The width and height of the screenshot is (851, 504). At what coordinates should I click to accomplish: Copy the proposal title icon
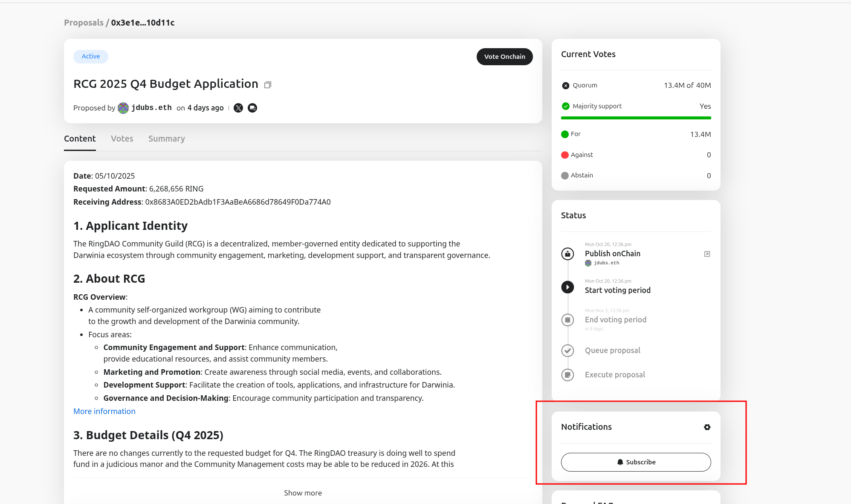[268, 85]
